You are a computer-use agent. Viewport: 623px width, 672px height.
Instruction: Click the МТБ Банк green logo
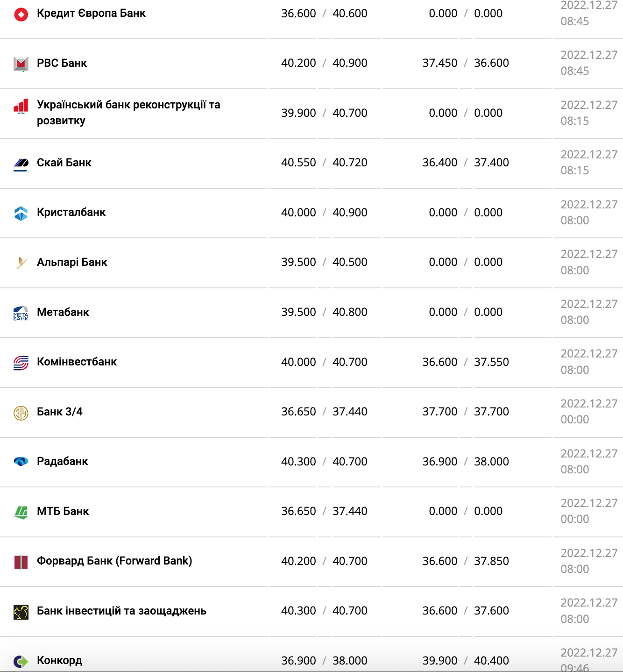tap(21, 512)
